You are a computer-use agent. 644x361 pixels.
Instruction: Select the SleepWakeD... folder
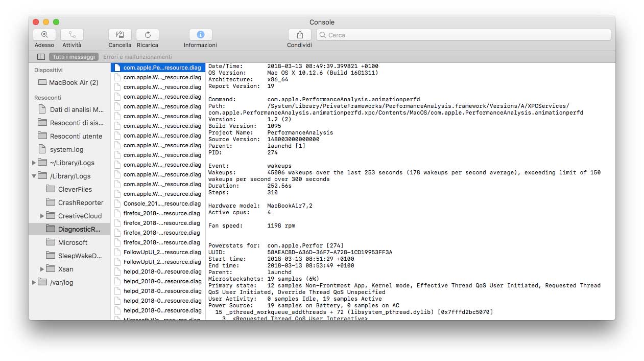click(x=69, y=256)
